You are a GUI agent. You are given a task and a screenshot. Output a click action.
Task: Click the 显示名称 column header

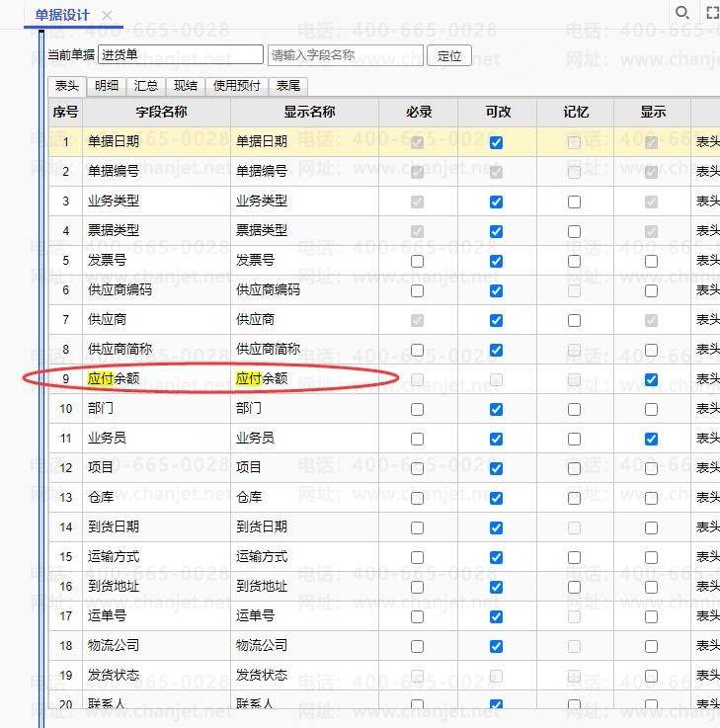[x=304, y=112]
